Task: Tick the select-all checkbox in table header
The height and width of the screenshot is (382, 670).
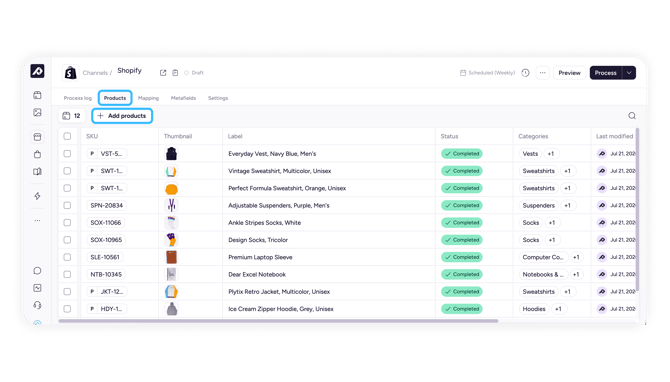Action: click(x=67, y=136)
